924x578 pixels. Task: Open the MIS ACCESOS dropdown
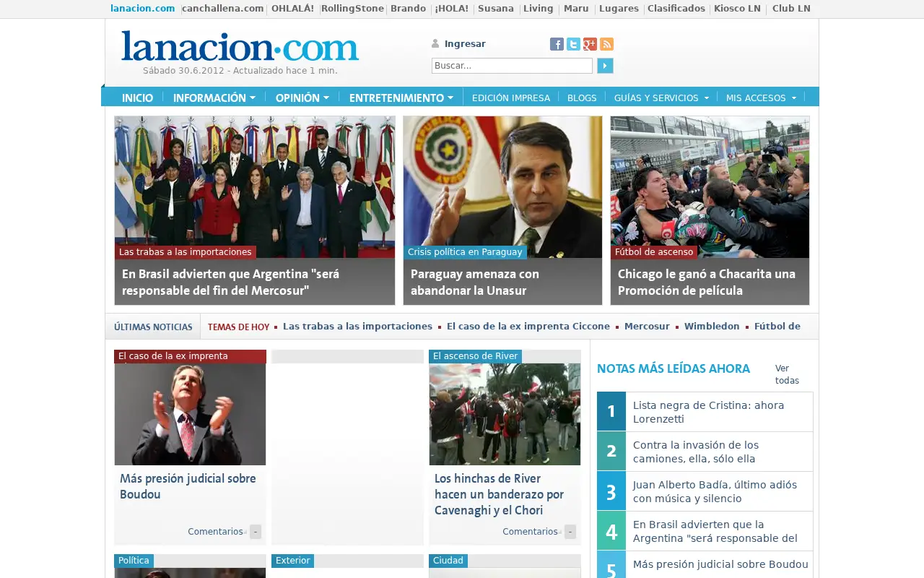761,98
